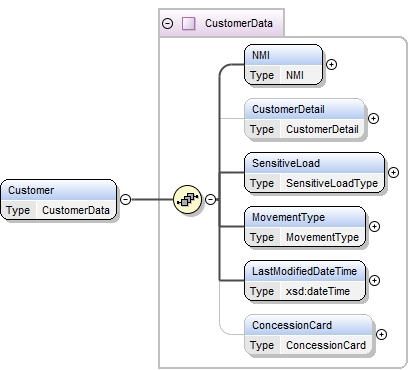
Task: Select the SensitiveLoad element header
Action: [x=315, y=163]
